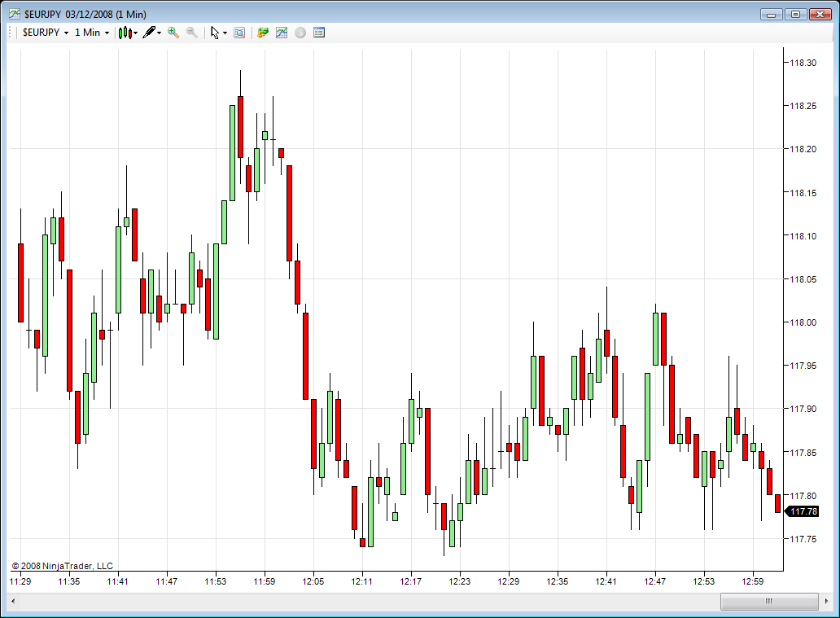The image size is (840, 618).
Task: Click the scrollbar right arrow
Action: click(827, 601)
